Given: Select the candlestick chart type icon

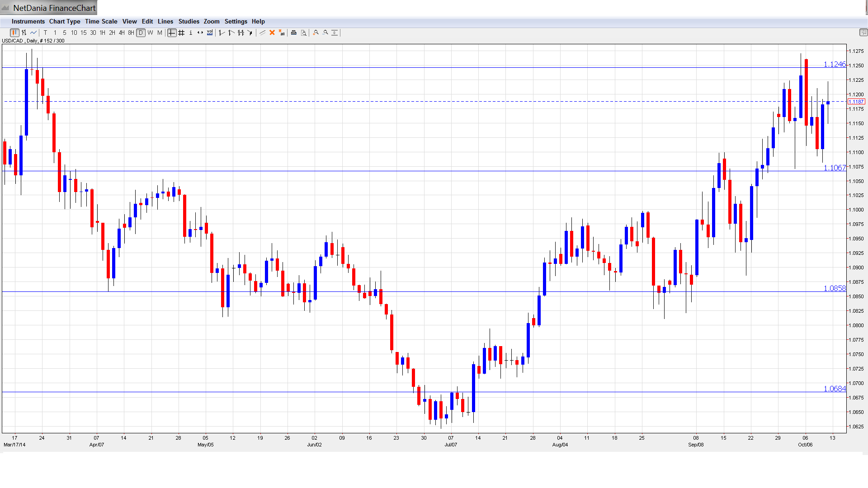Looking at the screenshot, I should [x=14, y=33].
